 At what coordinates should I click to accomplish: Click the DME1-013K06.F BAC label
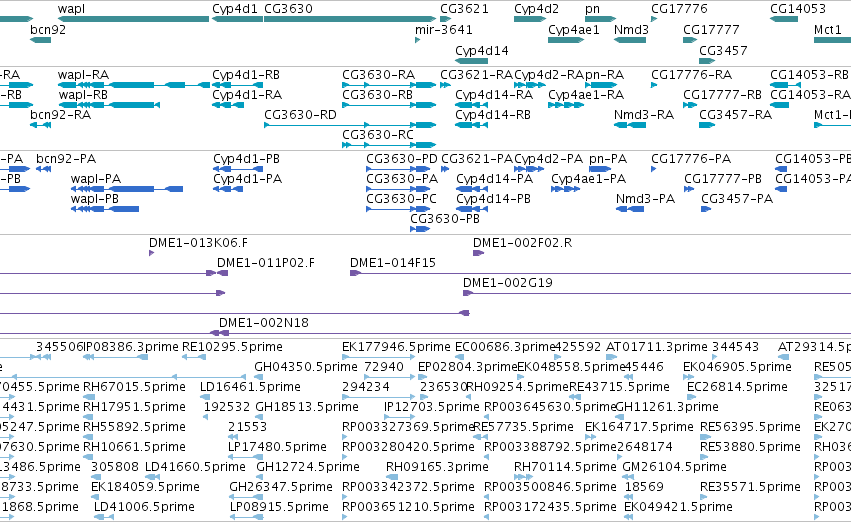point(198,243)
